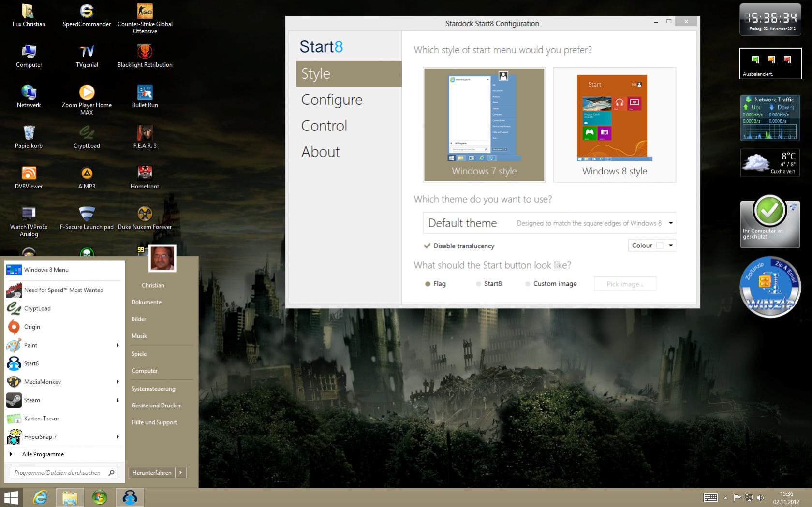Launch SpeedCommander from the desktop
The height and width of the screenshot is (507, 812).
coord(87,16)
